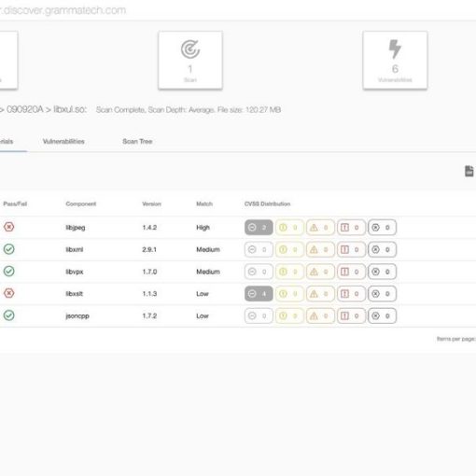Select the jsoncpp component name

(77, 315)
